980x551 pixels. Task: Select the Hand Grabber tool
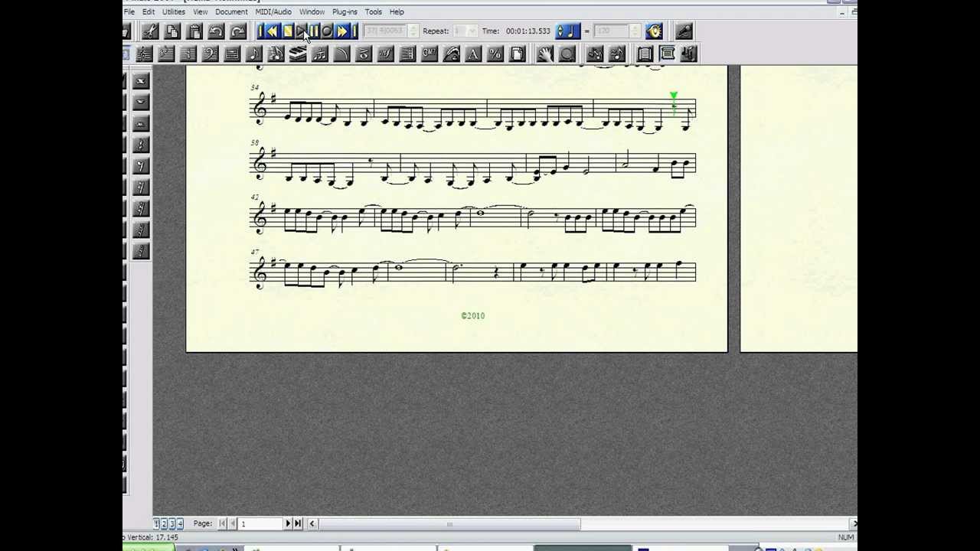click(544, 54)
